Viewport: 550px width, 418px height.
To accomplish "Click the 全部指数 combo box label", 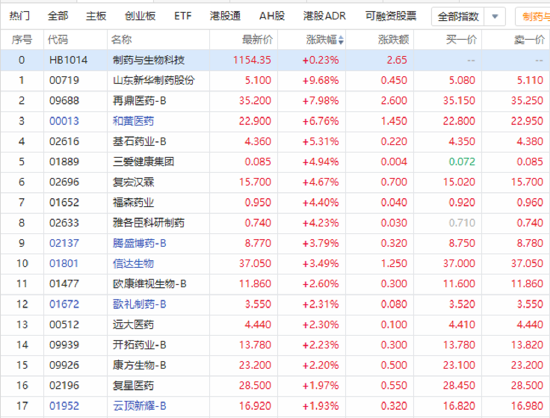I will click(458, 16).
